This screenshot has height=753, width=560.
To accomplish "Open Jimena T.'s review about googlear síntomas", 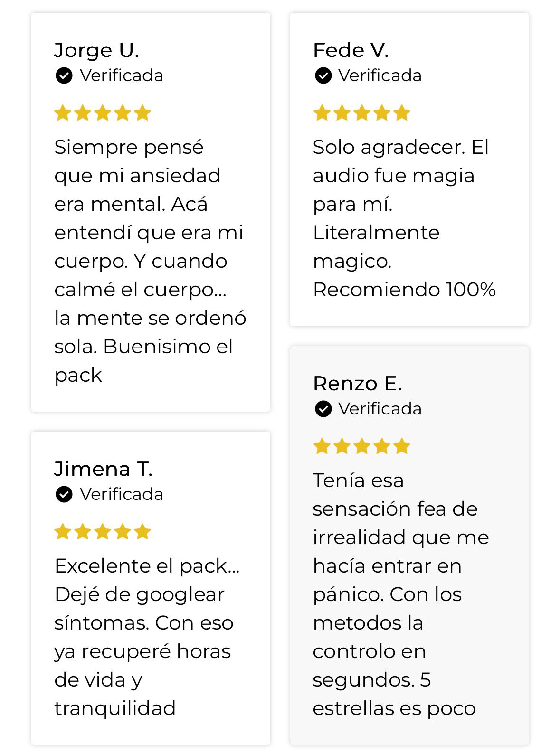I will [x=146, y=637].
